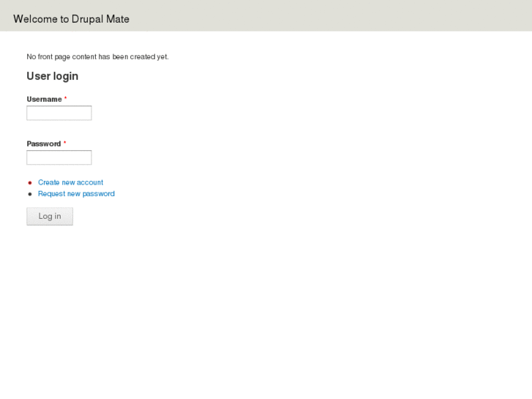This screenshot has width=532, height=399.
Task: Focus the Password input field
Action: [x=59, y=157]
